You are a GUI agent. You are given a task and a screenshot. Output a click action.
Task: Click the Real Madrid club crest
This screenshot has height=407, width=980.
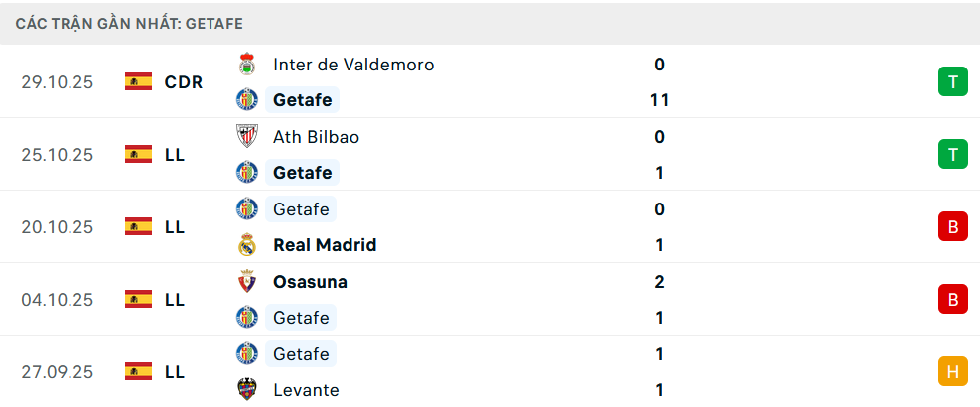pos(246,245)
